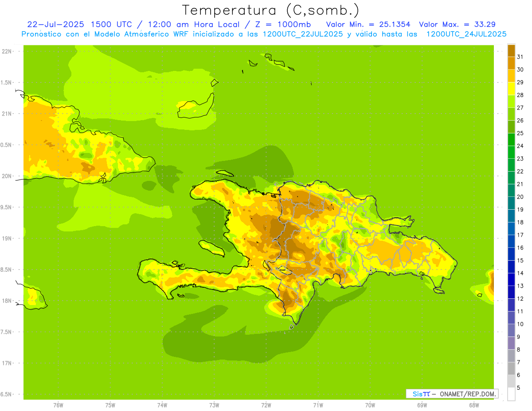532x411 pixels.
Task: Click the longitude label '73W'
Action: (x=214, y=405)
